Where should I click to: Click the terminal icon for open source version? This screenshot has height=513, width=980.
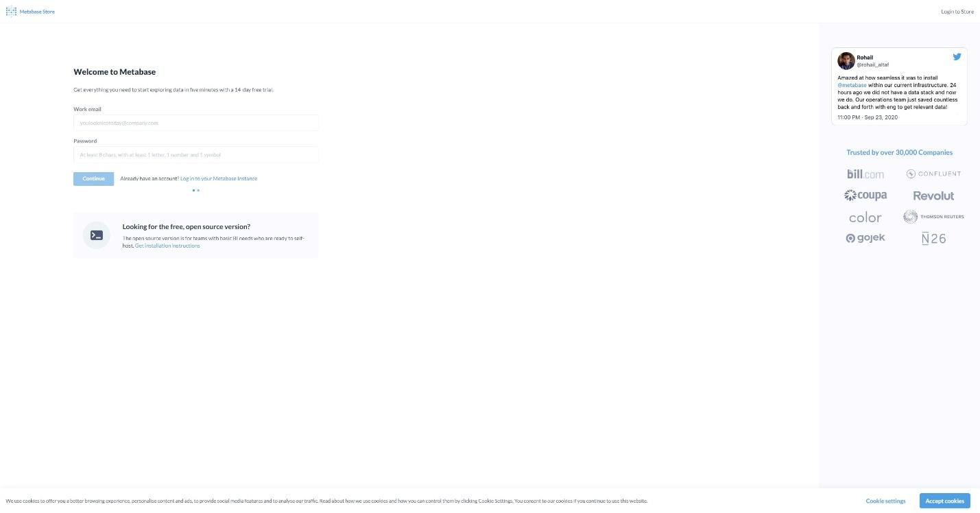click(x=97, y=235)
